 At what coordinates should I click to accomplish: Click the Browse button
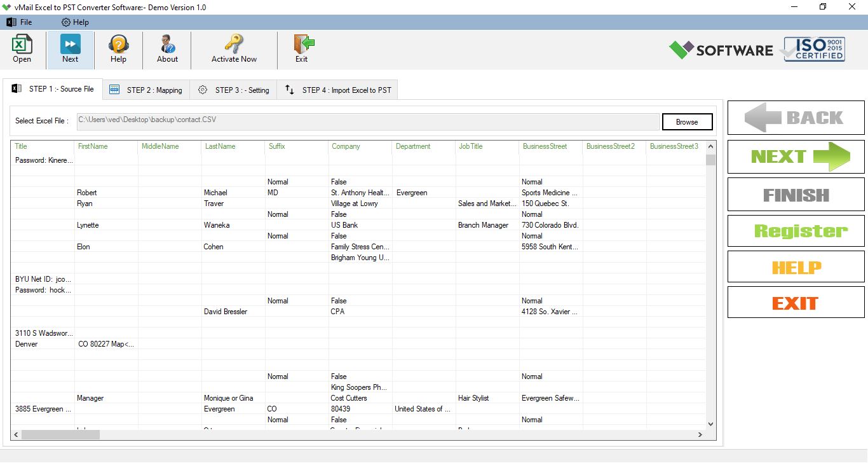[687, 122]
